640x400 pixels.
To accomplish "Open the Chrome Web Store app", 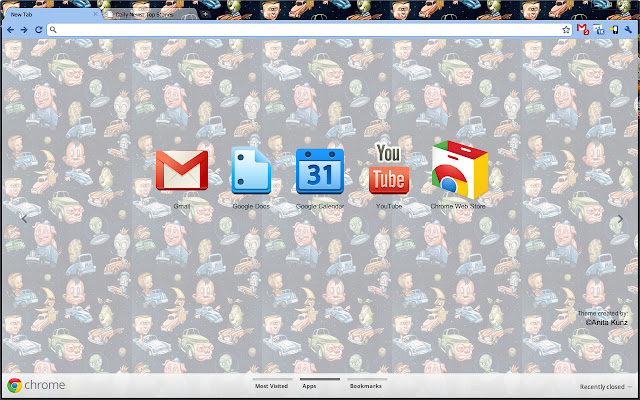I will [x=460, y=169].
